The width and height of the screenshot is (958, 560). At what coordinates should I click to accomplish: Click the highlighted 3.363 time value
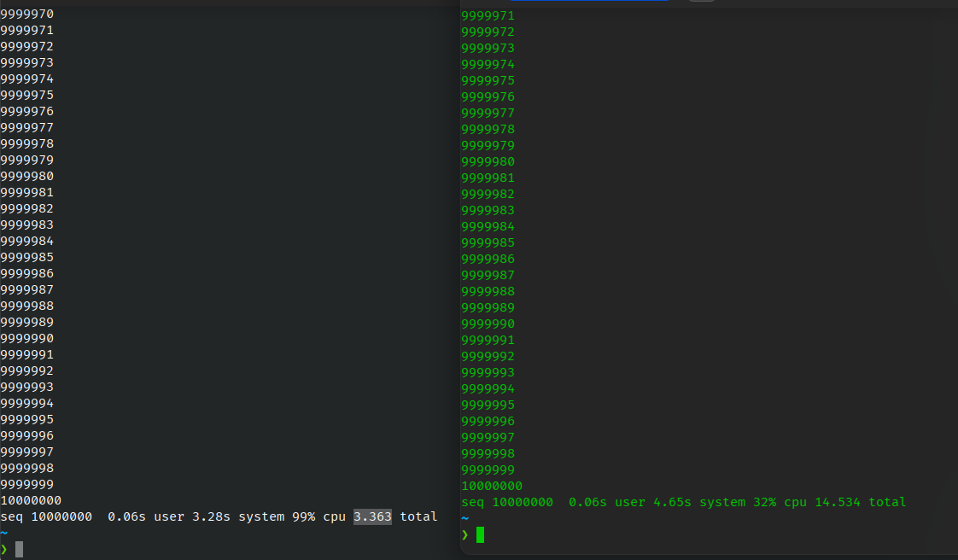(x=372, y=516)
